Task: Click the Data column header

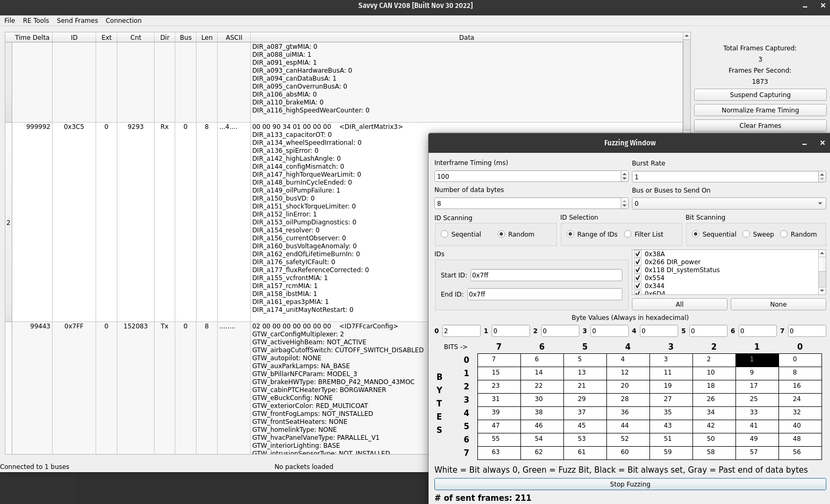Action: click(466, 38)
